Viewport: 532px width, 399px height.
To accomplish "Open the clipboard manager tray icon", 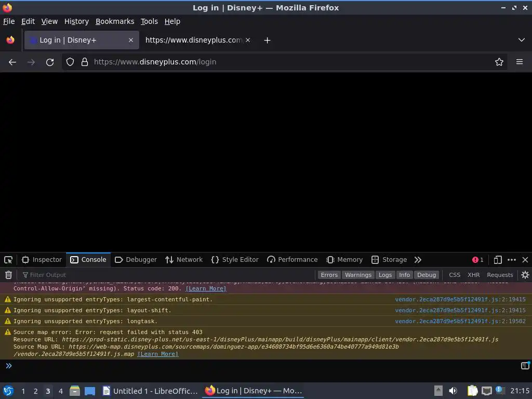I will tap(472, 391).
